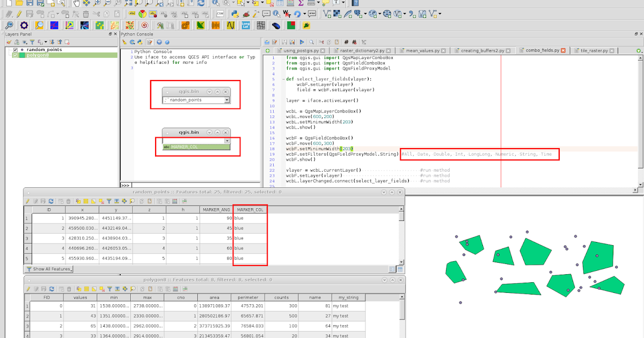644x338 pixels.
Task: Open the random_points layer combo in qgis.bin dialog
Action: (227, 100)
